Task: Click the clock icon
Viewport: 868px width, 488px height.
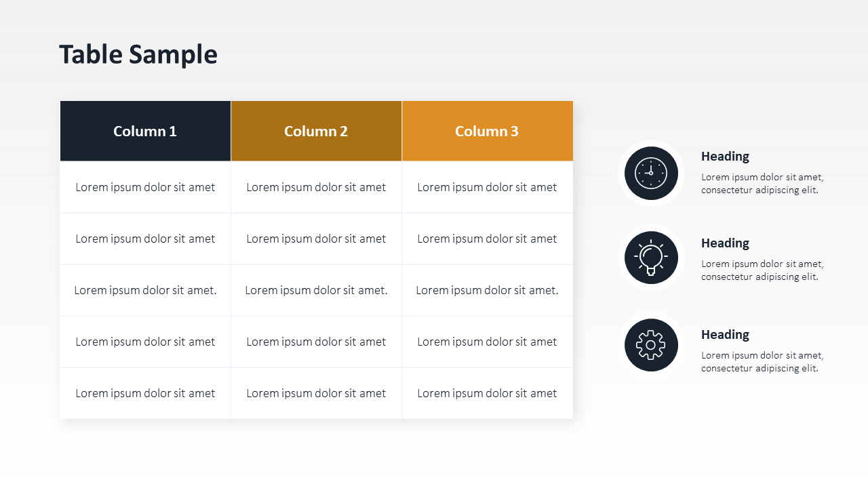Action: [x=651, y=173]
